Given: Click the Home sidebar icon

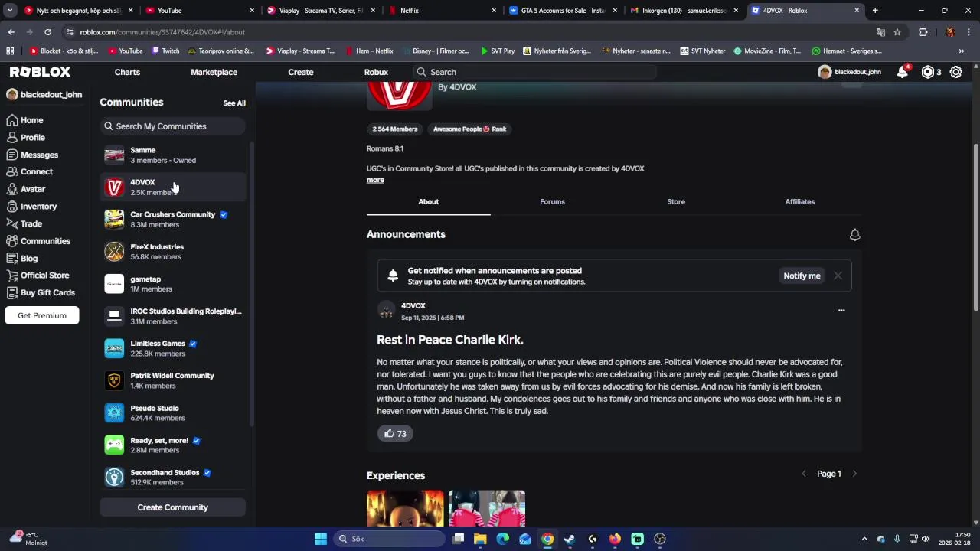Looking at the screenshot, I should [x=12, y=120].
